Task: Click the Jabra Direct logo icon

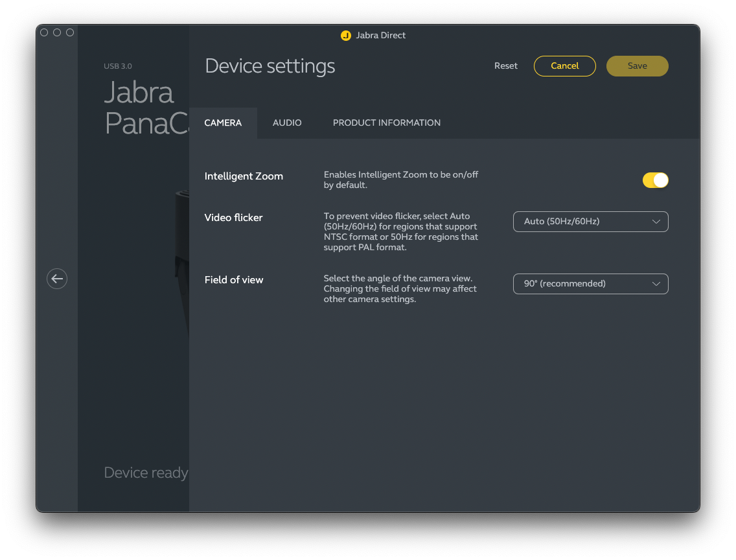Action: pyautogui.click(x=346, y=36)
